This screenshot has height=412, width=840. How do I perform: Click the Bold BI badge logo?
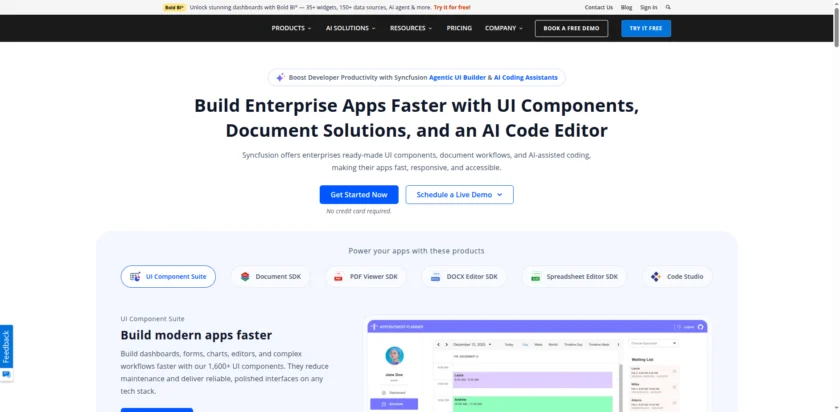175,8
